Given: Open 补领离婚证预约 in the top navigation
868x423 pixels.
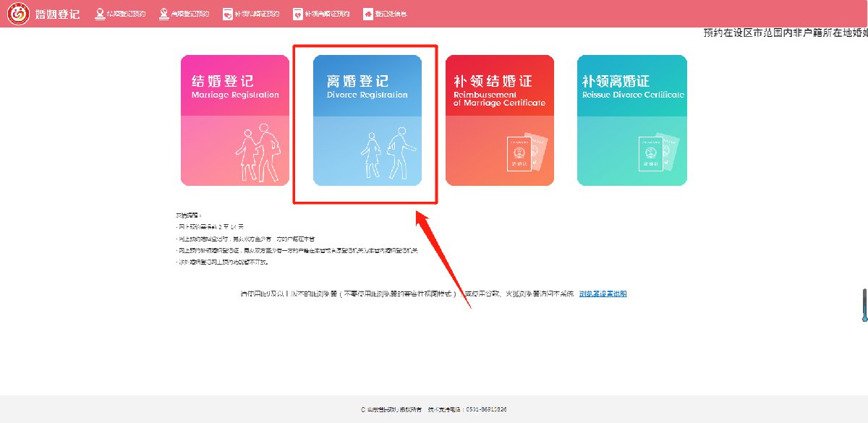Looking at the screenshot, I should 321,14.
